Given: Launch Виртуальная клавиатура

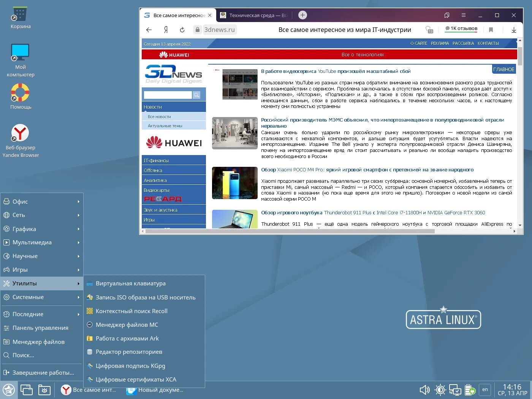Looking at the screenshot, I should pos(144,283).
